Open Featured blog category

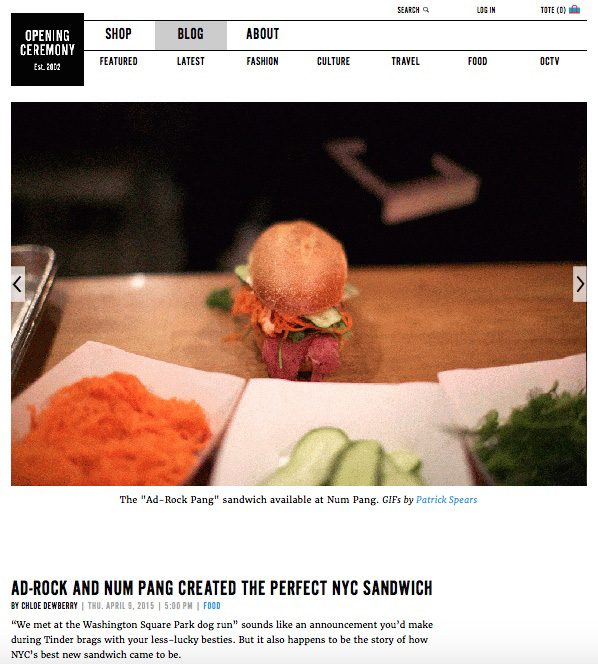point(119,61)
